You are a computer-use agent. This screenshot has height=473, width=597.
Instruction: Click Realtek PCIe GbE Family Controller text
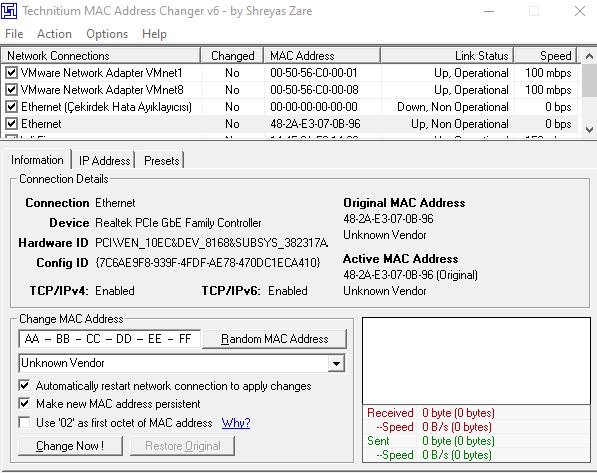coord(178,223)
